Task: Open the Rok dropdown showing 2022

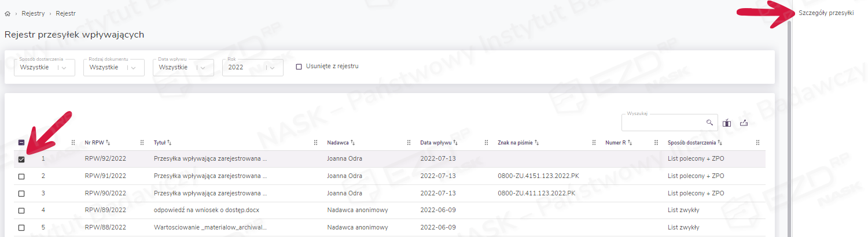Action: coord(272,68)
